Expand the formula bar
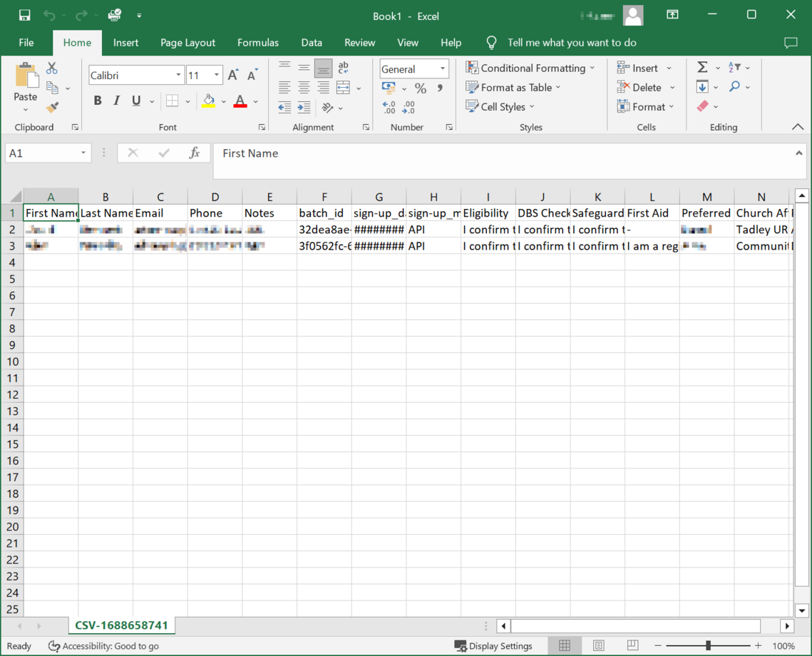The height and width of the screenshot is (656, 812). (799, 153)
